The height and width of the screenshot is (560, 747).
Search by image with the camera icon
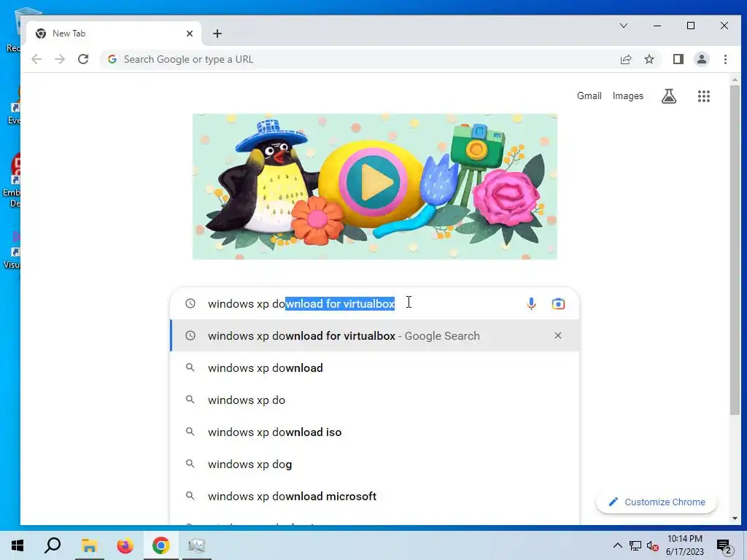(558, 303)
